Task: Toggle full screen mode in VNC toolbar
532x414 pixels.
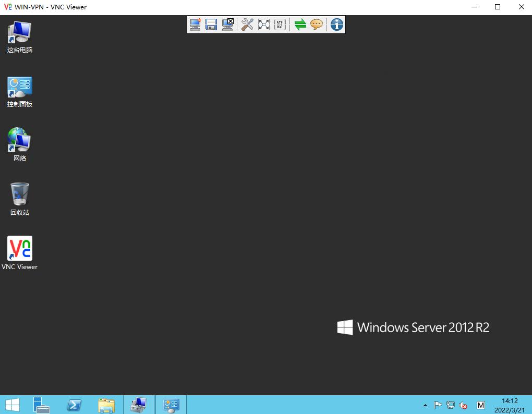Action: tap(263, 25)
